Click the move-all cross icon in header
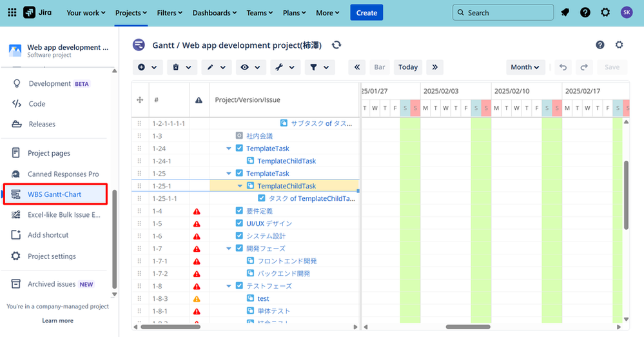Viewport: 644px width, 337px height. [140, 99]
